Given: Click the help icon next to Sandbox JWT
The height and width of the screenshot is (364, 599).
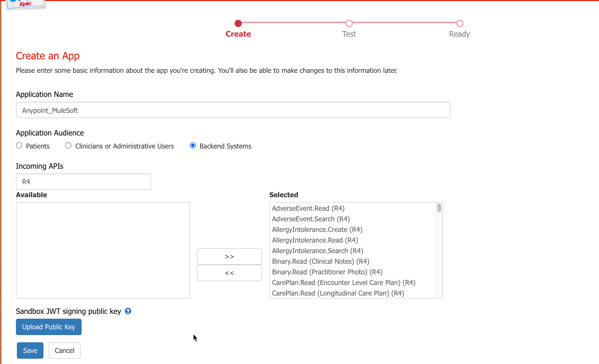Looking at the screenshot, I should 129,311.
